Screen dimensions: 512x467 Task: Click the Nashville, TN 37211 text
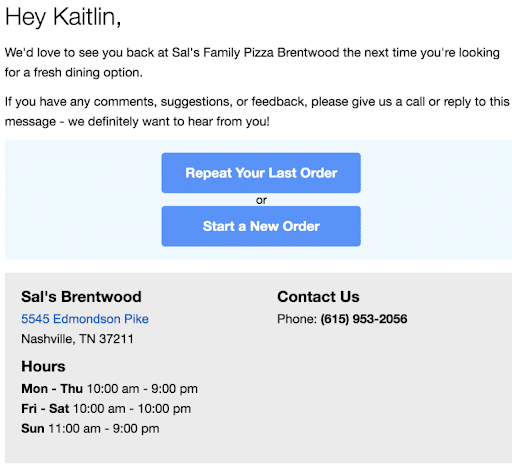point(77,339)
